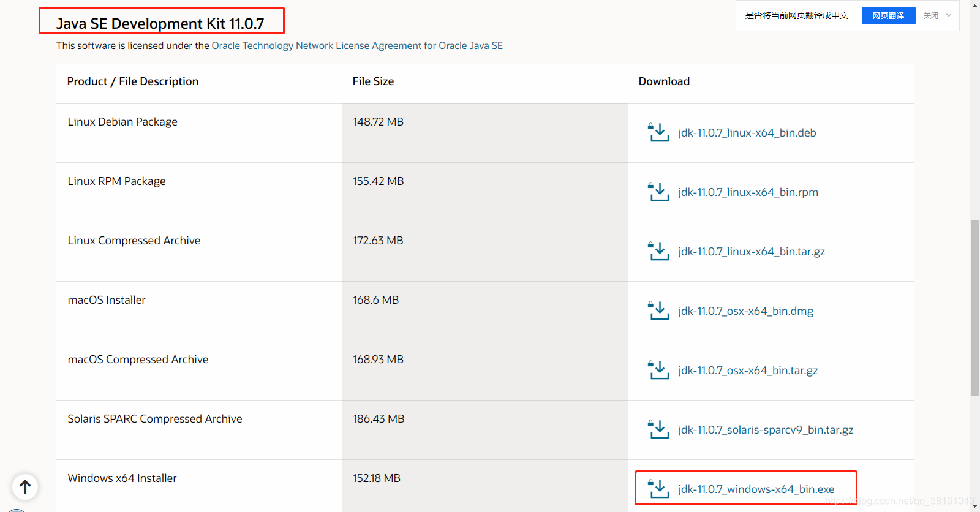This screenshot has width=980, height=512.
Task: Click the macOS Compressed Archive row label
Action: 138,360
